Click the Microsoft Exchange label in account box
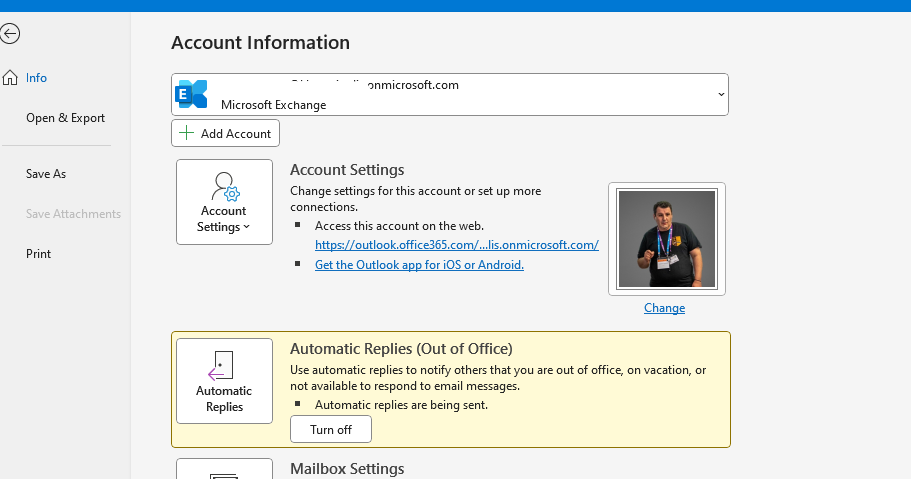The image size is (911, 479). tap(274, 105)
